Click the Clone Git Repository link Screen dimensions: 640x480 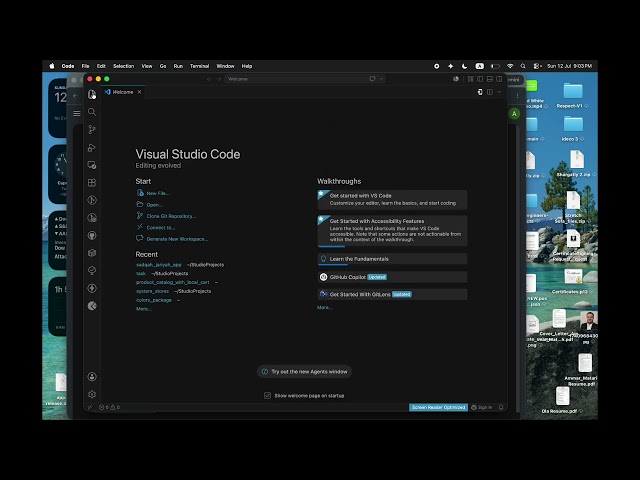tap(171, 216)
